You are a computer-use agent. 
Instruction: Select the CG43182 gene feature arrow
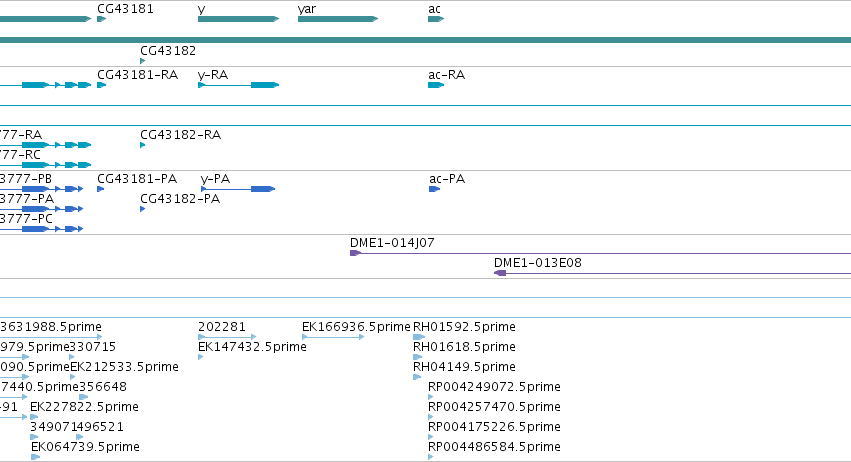click(x=143, y=61)
